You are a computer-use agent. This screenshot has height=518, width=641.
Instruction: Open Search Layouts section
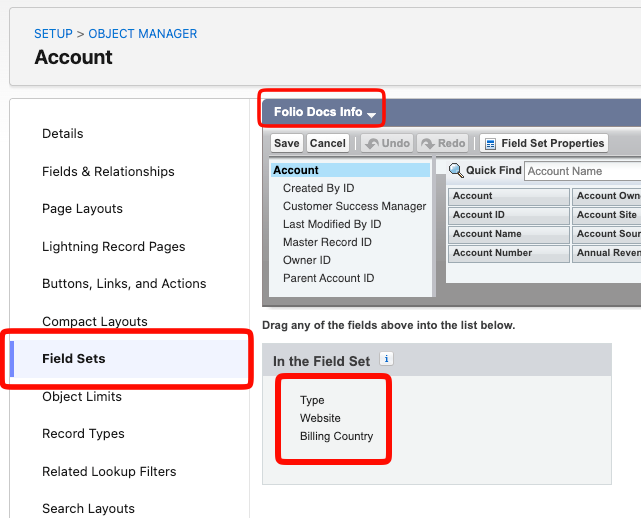[88, 509]
